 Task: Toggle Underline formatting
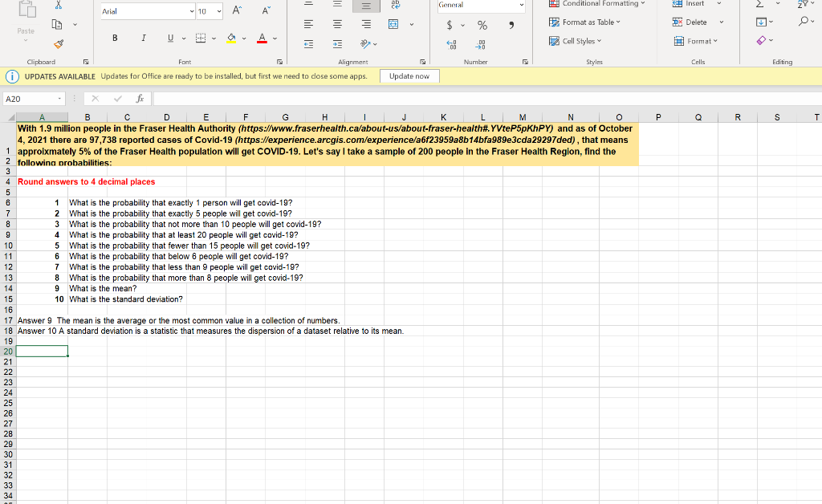tap(170, 38)
